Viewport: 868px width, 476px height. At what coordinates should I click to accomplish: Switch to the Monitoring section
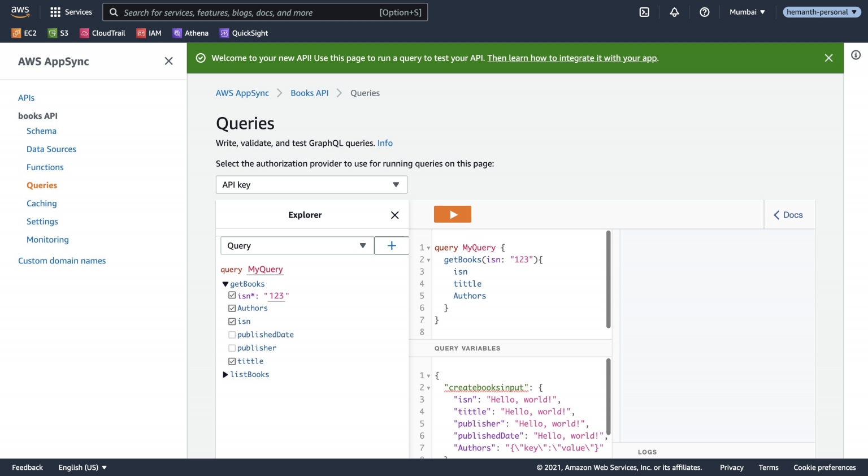pyautogui.click(x=47, y=239)
